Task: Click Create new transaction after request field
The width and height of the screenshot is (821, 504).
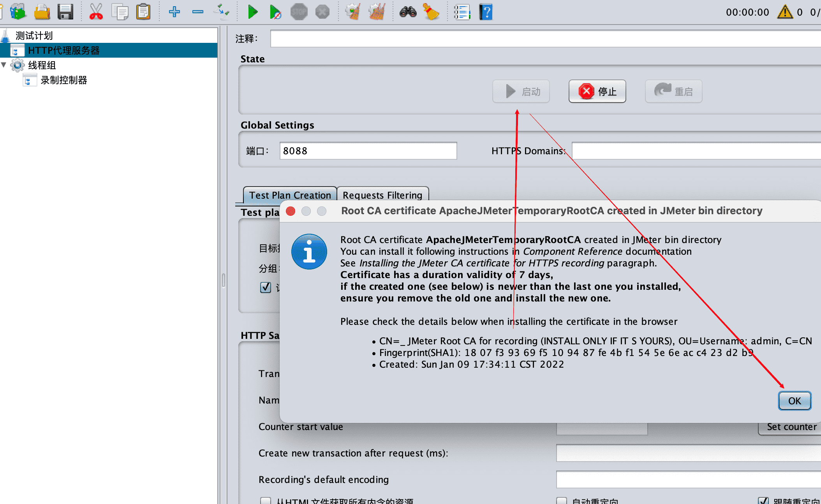Action: (689, 453)
